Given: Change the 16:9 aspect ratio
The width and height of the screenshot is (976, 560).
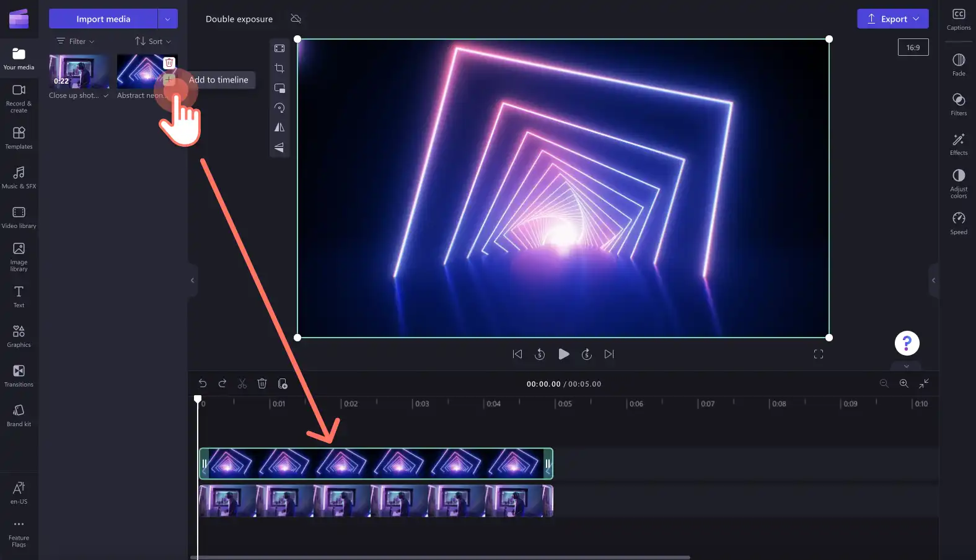Looking at the screenshot, I should pos(913,48).
